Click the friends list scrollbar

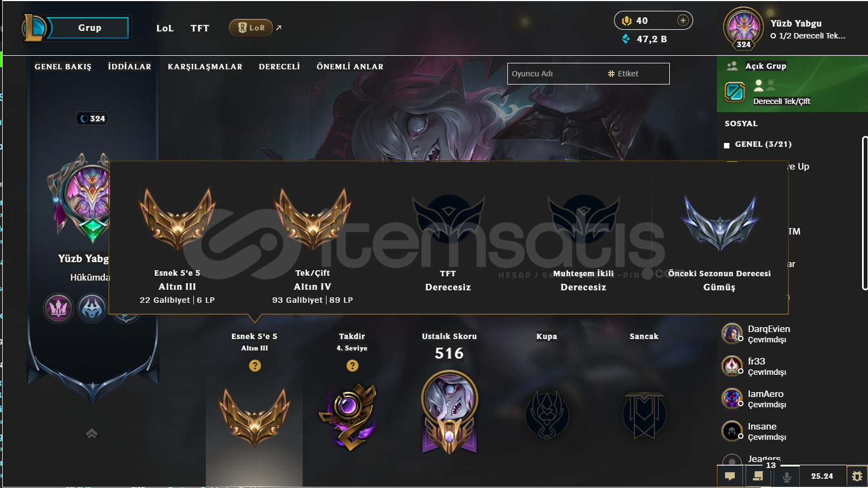[x=865, y=213]
